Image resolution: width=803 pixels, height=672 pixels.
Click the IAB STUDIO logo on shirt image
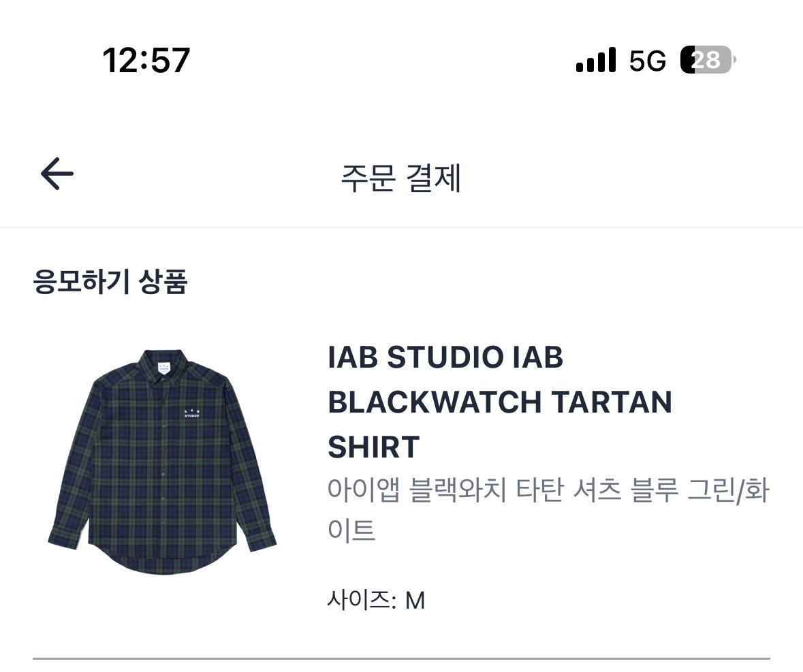[192, 413]
